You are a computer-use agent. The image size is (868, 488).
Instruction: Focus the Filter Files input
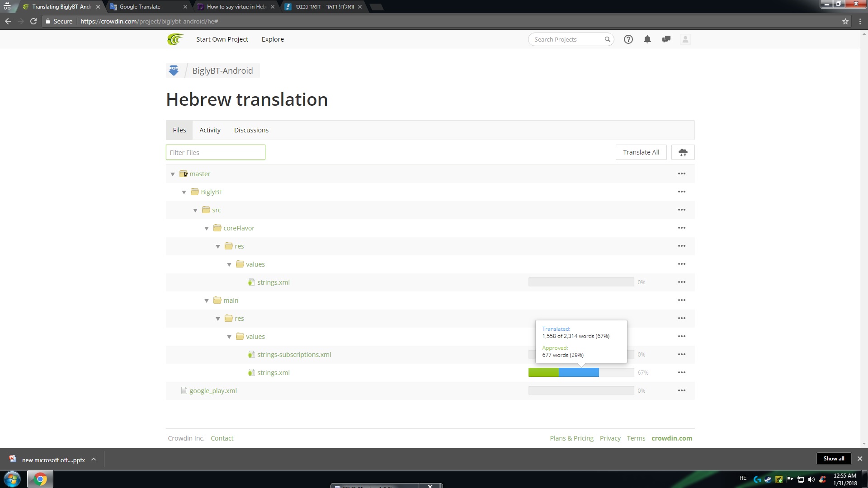215,152
